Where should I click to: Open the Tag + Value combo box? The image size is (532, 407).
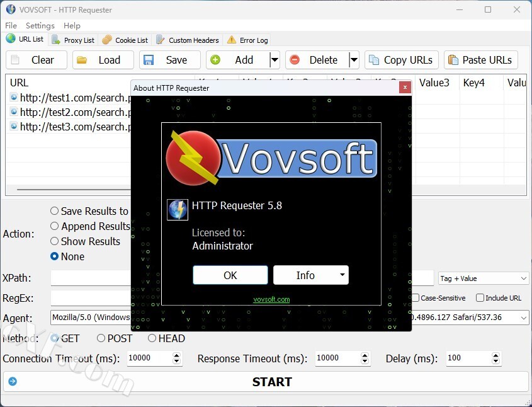click(x=484, y=278)
